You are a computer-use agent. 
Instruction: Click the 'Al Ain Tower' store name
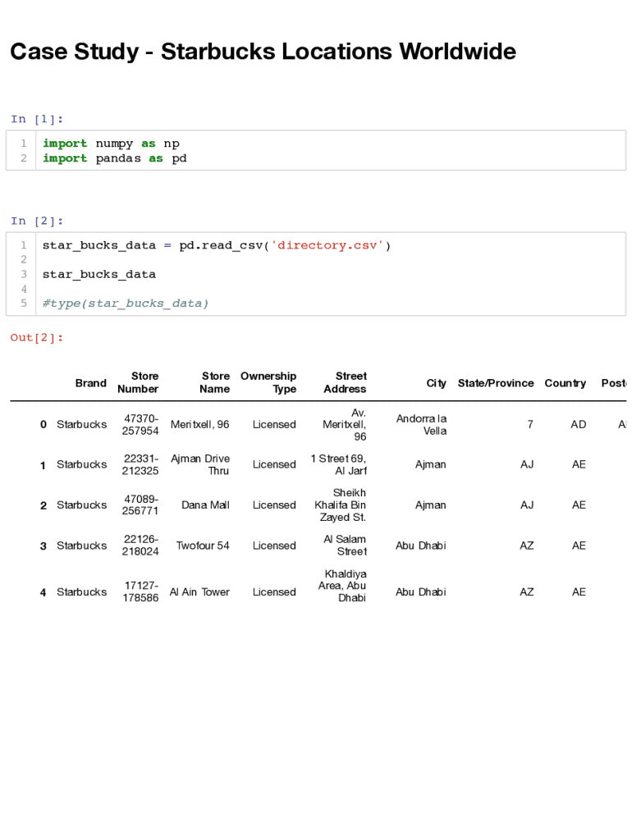pos(199,592)
